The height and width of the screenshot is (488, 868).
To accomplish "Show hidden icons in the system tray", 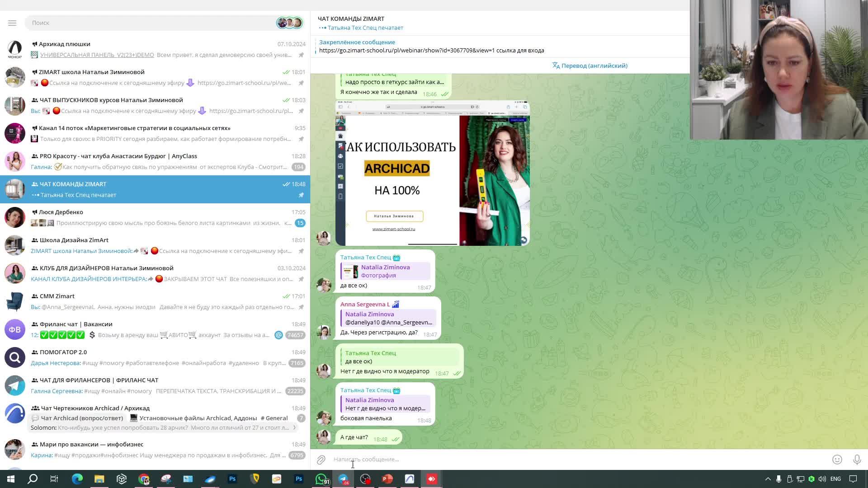I will point(768,479).
